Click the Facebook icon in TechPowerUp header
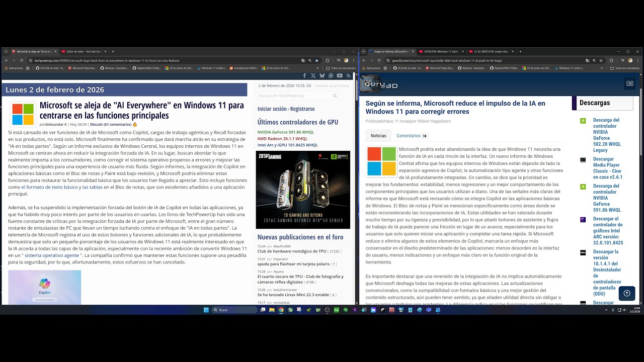Image resolution: width=644 pixels, height=362 pixels. point(304,76)
